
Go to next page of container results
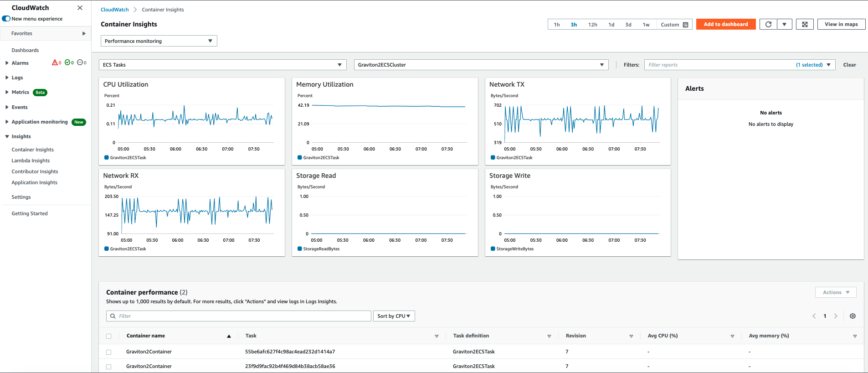tap(836, 316)
